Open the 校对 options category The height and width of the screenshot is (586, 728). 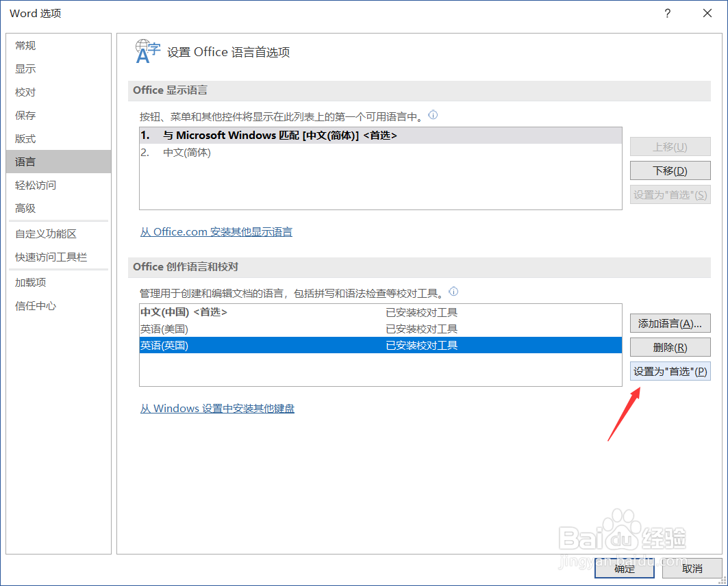click(58, 92)
